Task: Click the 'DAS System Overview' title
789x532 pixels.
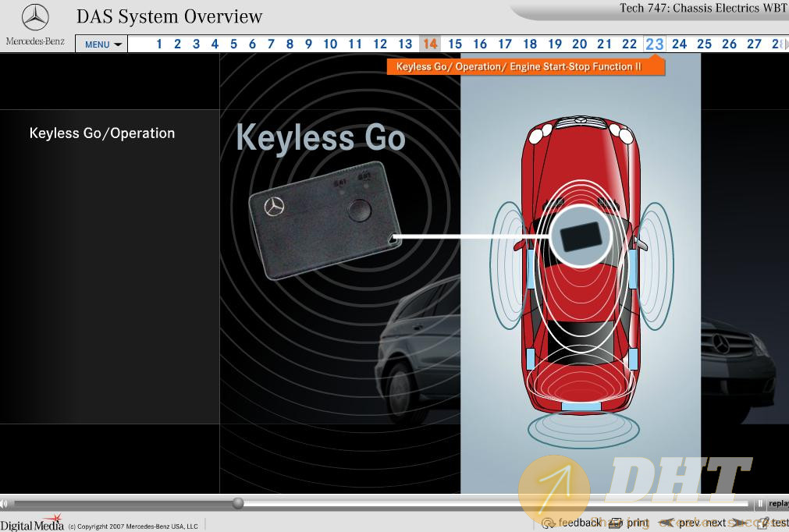Action: pos(169,16)
